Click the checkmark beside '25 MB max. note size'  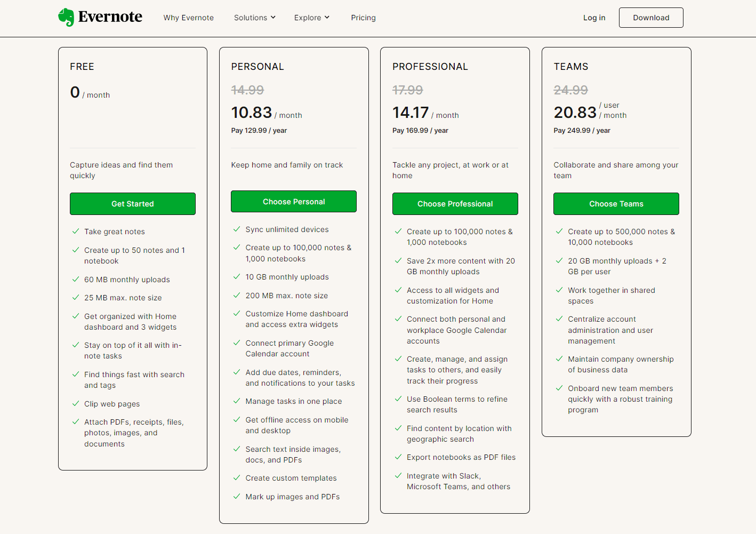point(76,297)
